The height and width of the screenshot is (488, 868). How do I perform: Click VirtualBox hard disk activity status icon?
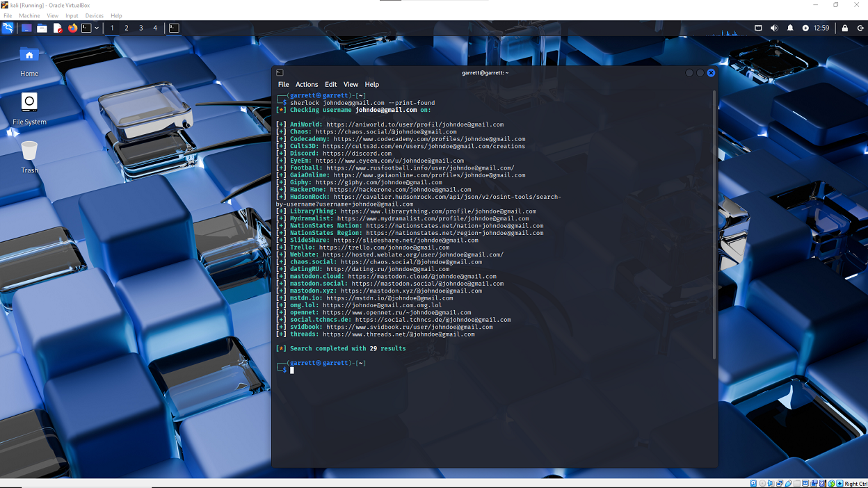[x=753, y=483]
